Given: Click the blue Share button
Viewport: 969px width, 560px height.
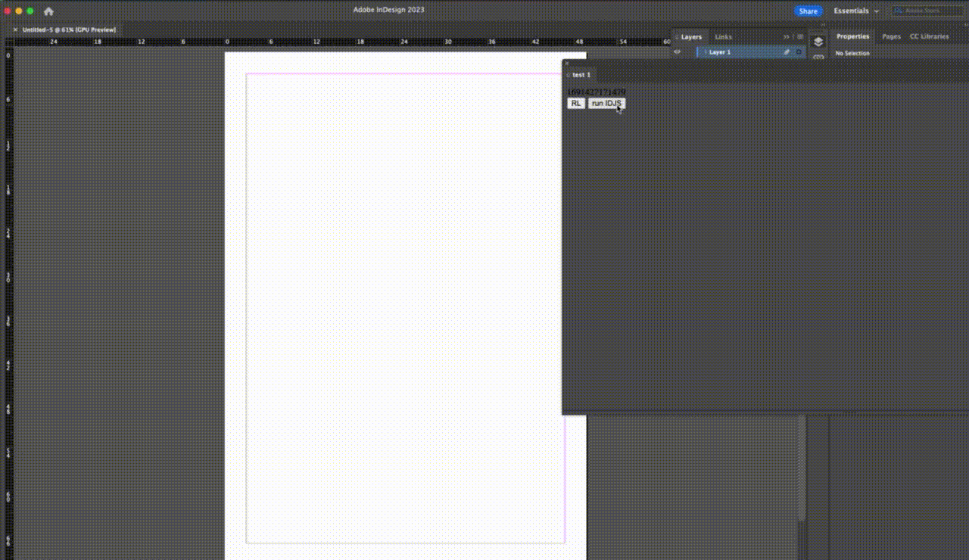Looking at the screenshot, I should (808, 11).
